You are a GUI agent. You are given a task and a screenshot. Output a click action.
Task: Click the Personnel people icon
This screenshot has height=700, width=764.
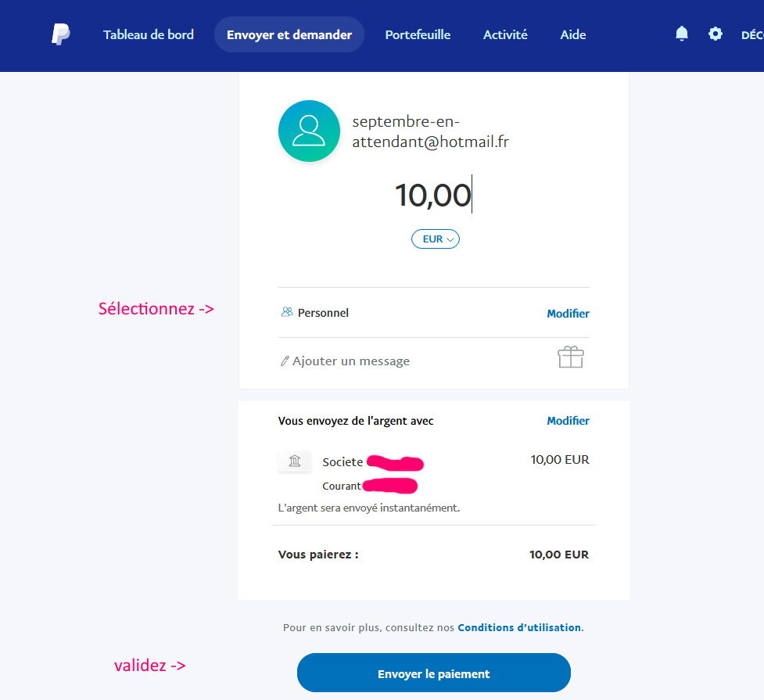[x=287, y=312]
